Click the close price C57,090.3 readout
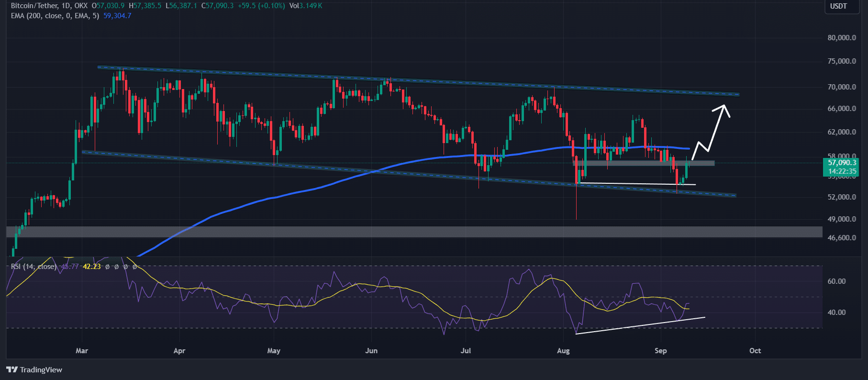 pyautogui.click(x=218, y=6)
